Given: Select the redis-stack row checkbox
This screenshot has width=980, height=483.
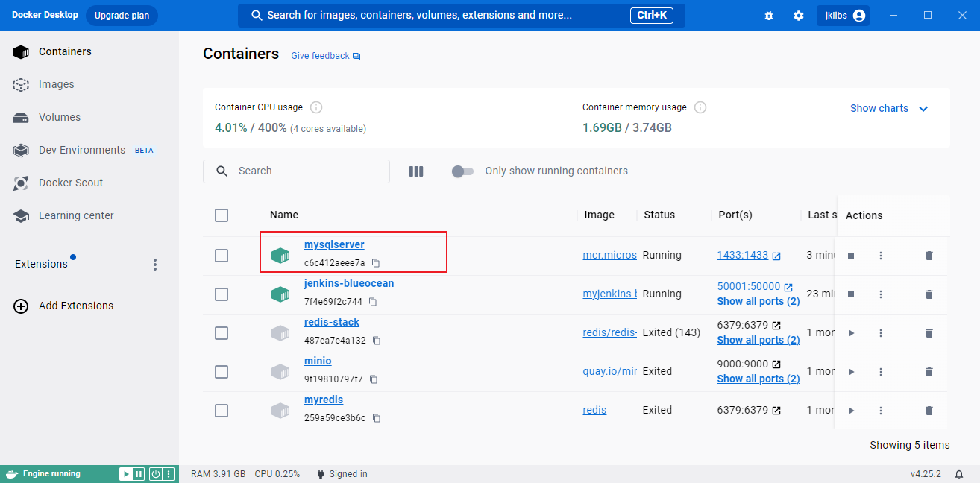Looking at the screenshot, I should [x=222, y=333].
